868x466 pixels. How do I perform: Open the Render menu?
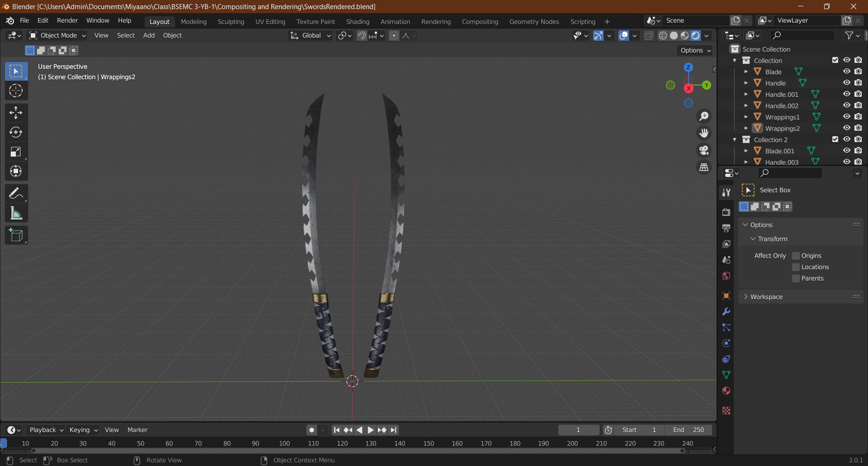click(67, 20)
